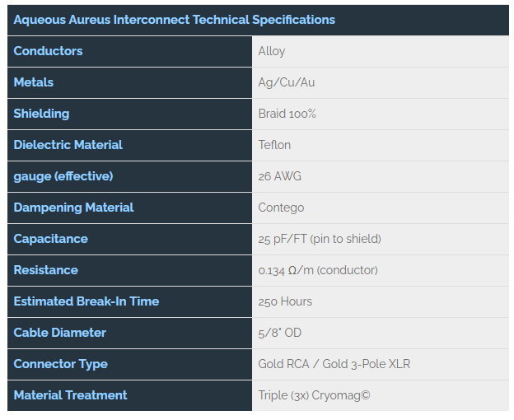Click the Braid 100% value
514x420 pixels.
pyautogui.click(x=287, y=114)
